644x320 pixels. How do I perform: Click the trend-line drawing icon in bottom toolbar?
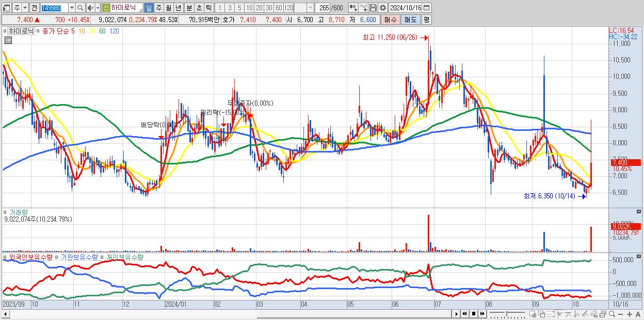point(568,314)
